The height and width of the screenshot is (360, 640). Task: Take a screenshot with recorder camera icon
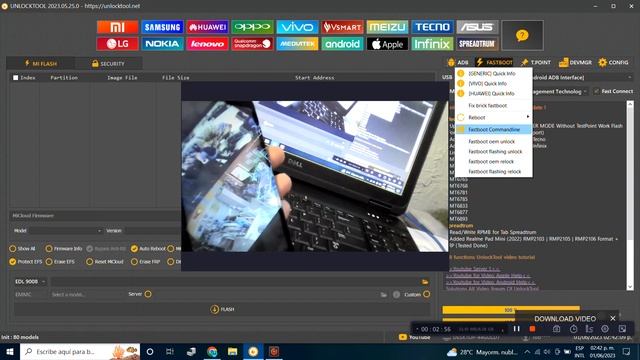tap(556, 329)
